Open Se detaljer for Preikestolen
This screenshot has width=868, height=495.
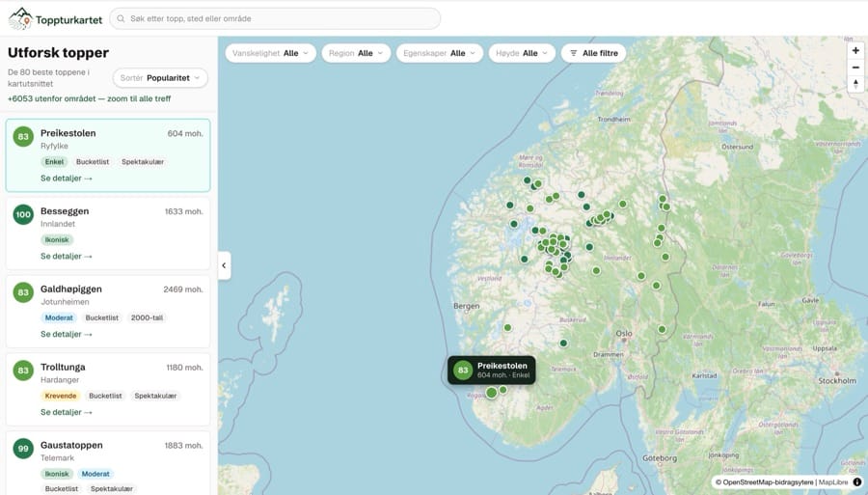(67, 179)
